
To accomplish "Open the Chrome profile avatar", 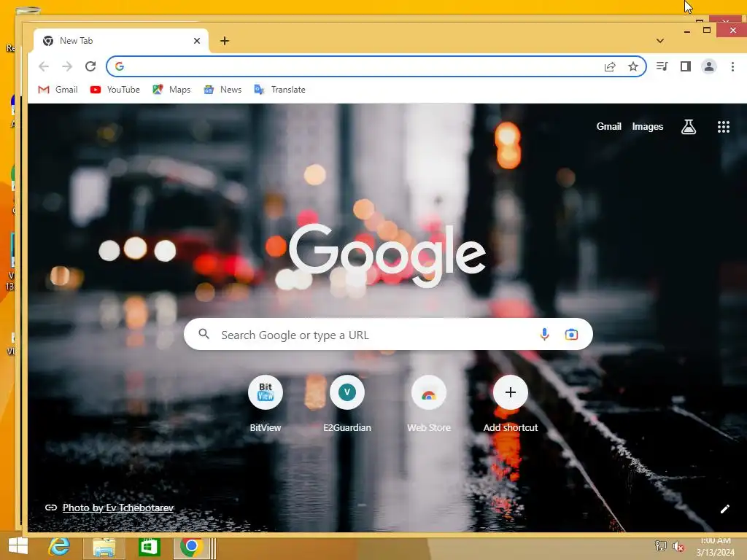I will pos(709,66).
